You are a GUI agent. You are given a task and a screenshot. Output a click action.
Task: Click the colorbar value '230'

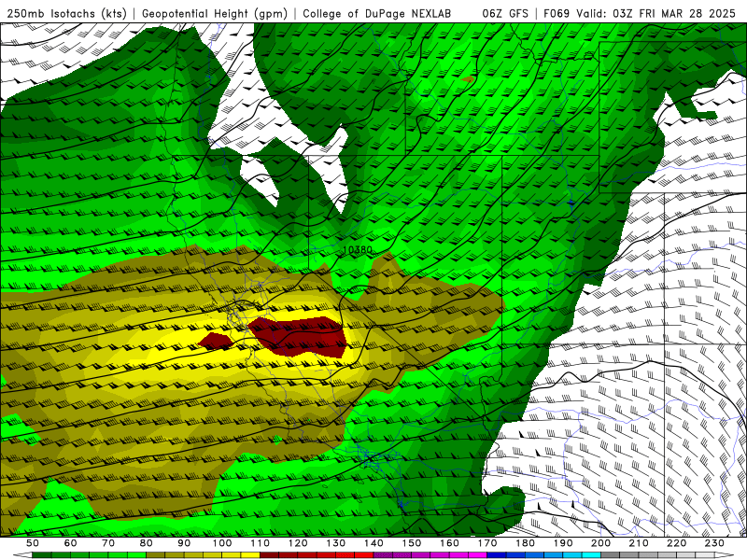pos(714,543)
